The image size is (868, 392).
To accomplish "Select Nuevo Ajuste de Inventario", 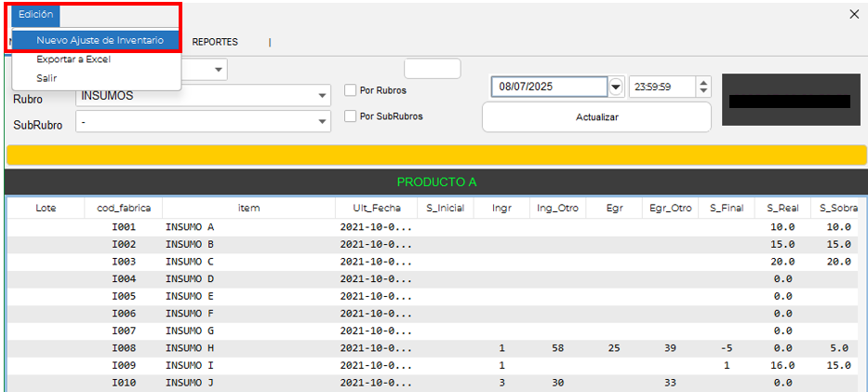I will click(100, 40).
